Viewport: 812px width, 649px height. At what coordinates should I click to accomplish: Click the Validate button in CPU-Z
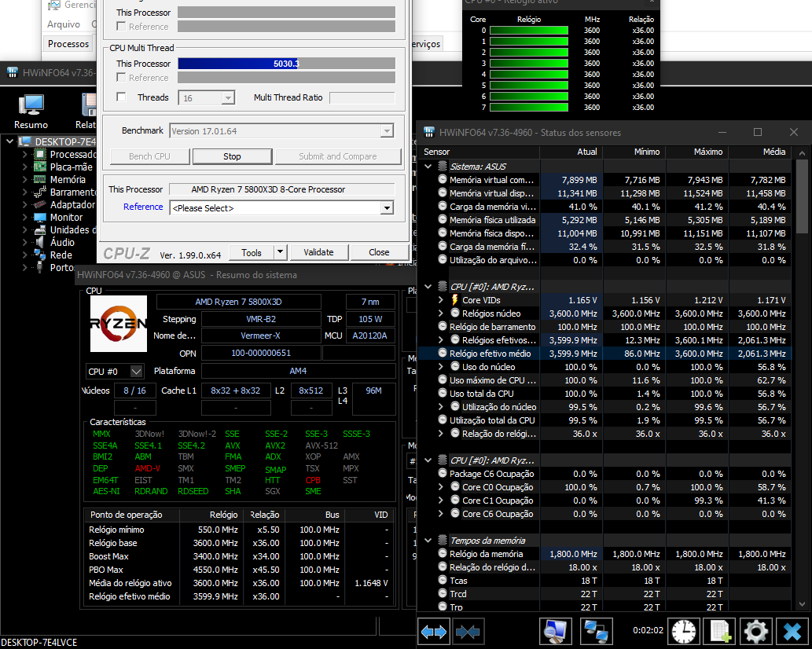(318, 252)
